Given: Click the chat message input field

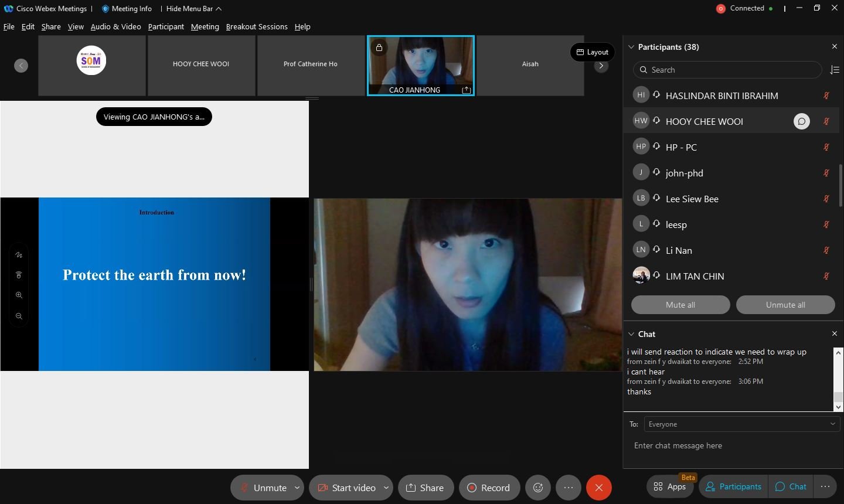Looking at the screenshot, I should coord(733,445).
